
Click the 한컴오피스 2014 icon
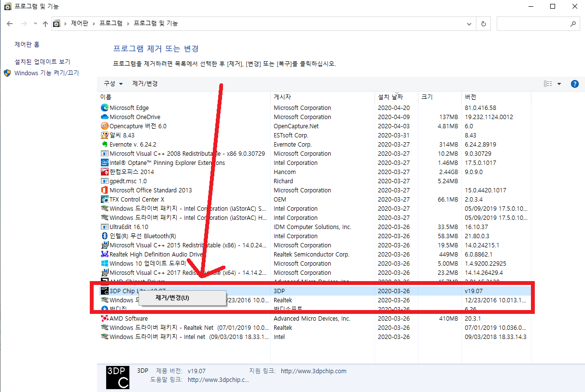click(105, 172)
